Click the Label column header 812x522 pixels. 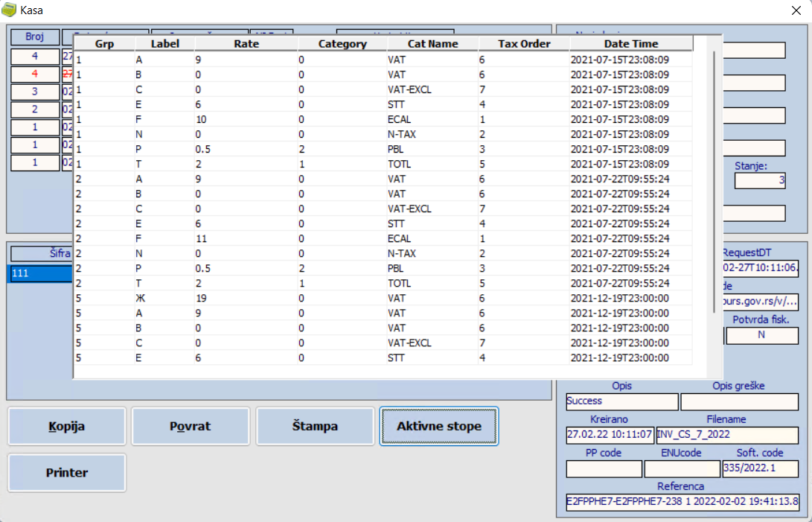pos(164,43)
